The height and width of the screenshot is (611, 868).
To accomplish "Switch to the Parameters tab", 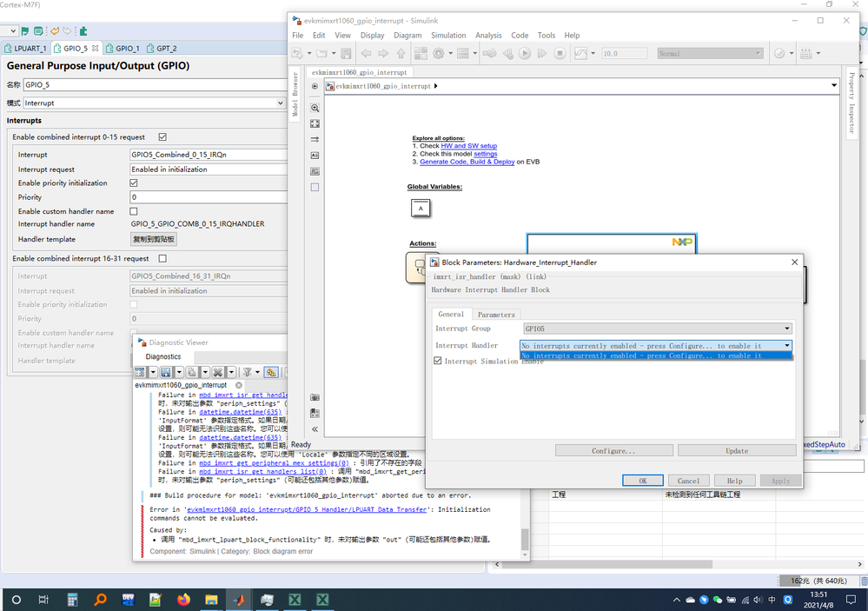I will click(496, 314).
